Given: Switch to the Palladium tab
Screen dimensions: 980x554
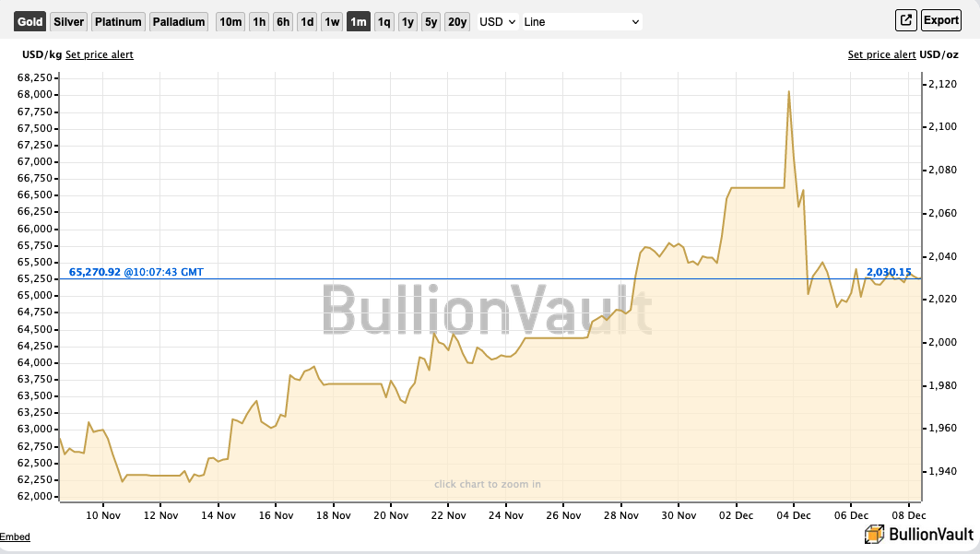Looking at the screenshot, I should (x=179, y=22).
